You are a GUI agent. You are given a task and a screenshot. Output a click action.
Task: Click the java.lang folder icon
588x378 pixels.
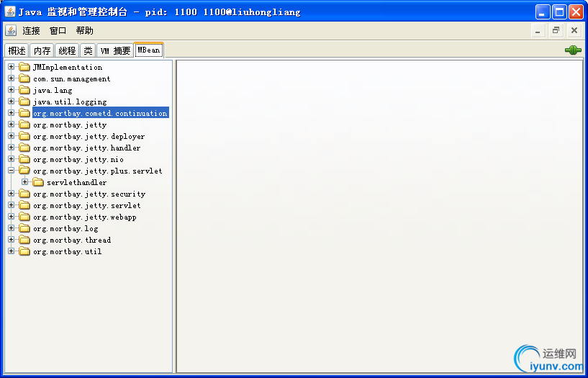[24, 90]
